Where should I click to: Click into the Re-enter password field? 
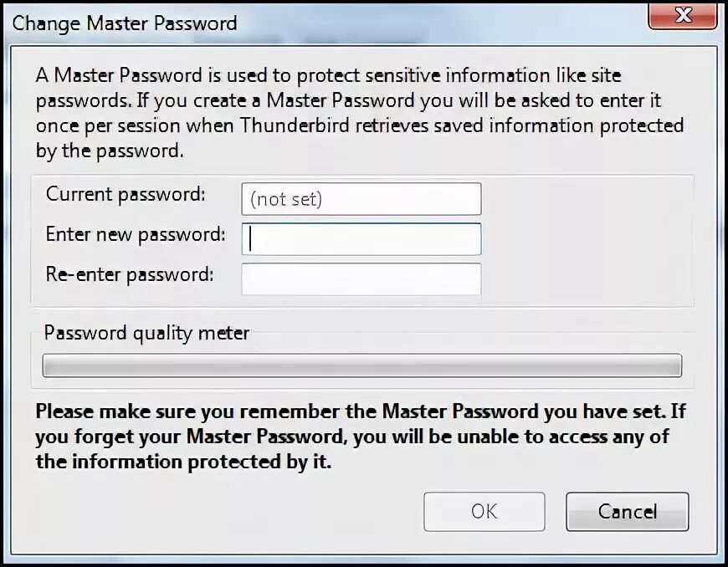click(x=361, y=279)
